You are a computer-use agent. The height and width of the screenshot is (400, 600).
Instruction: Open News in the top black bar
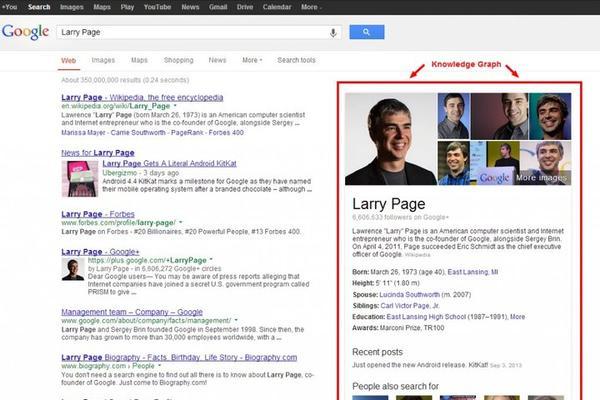point(190,7)
